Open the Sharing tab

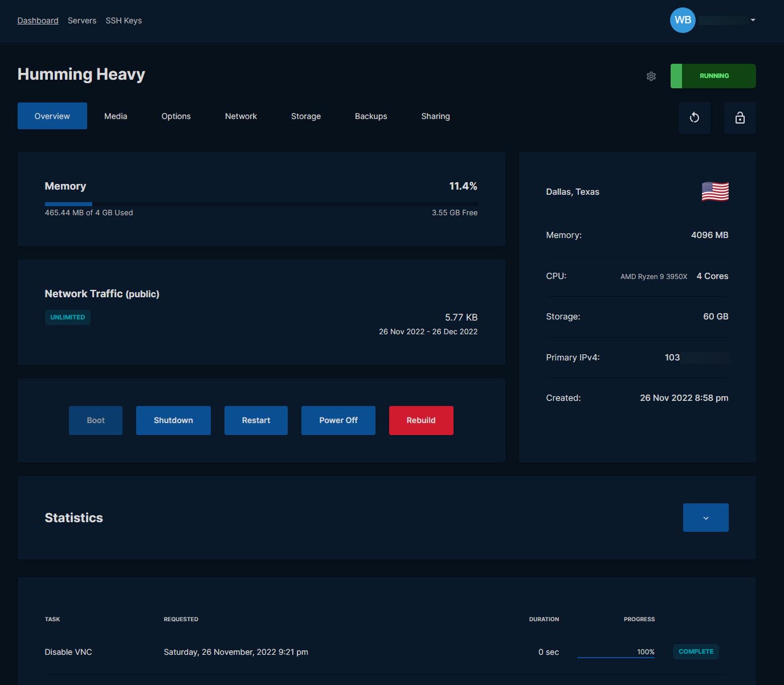[x=435, y=116]
